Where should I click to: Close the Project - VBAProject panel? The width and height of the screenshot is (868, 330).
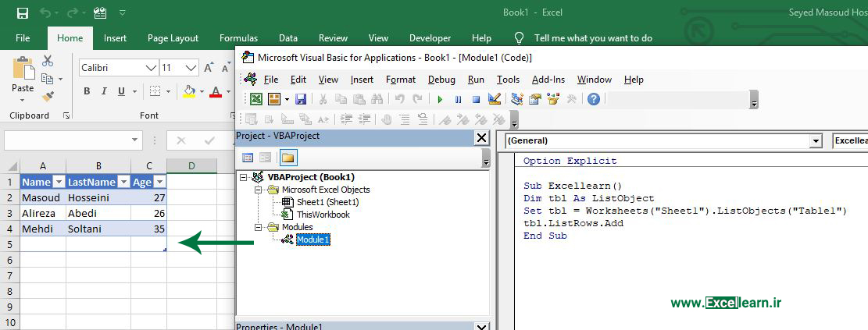tap(482, 137)
